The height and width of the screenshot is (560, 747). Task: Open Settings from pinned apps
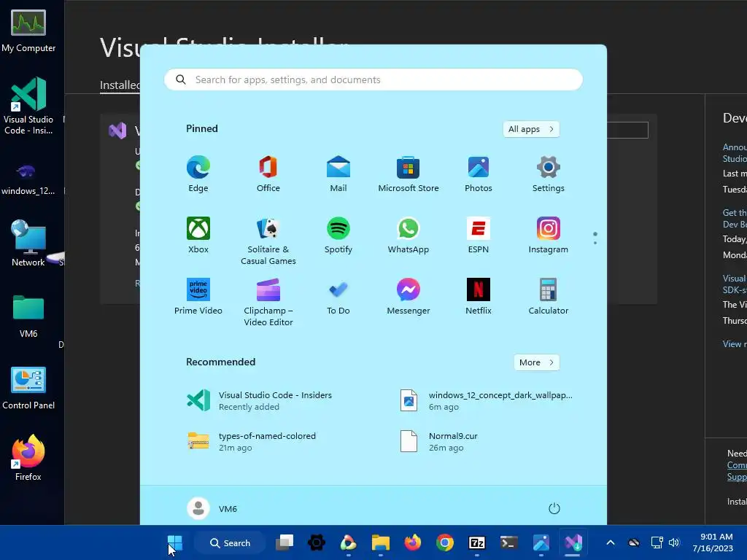point(549,174)
